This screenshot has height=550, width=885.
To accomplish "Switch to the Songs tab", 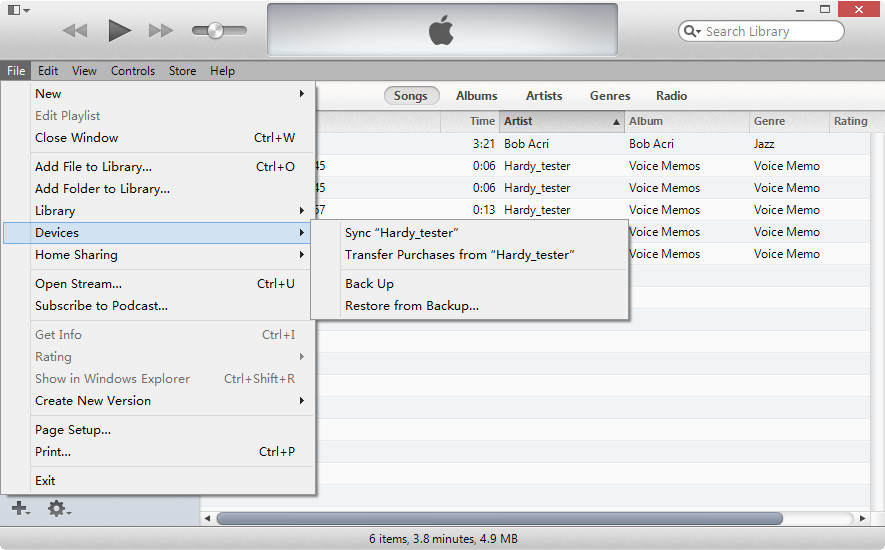I will [411, 95].
